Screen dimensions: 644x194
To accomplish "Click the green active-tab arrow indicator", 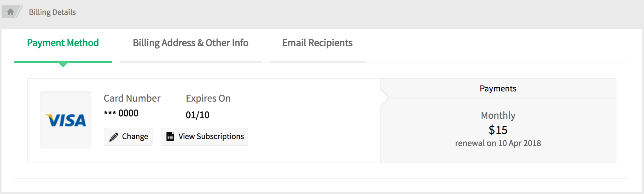I will pyautogui.click(x=63, y=65).
